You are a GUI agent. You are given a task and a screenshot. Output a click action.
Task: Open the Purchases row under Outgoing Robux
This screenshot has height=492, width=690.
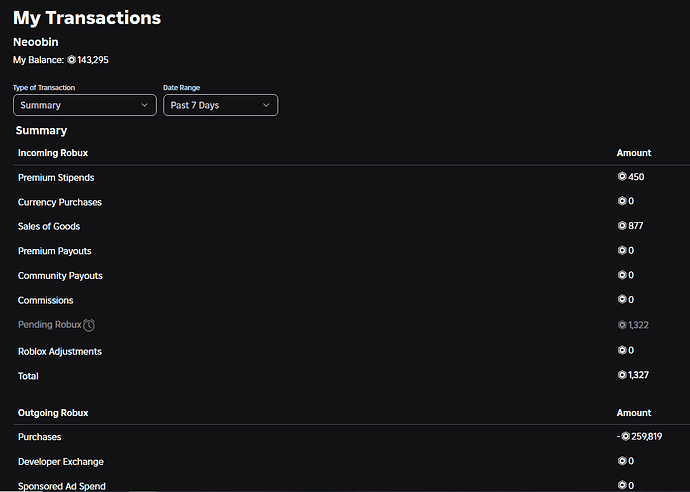[352, 437]
